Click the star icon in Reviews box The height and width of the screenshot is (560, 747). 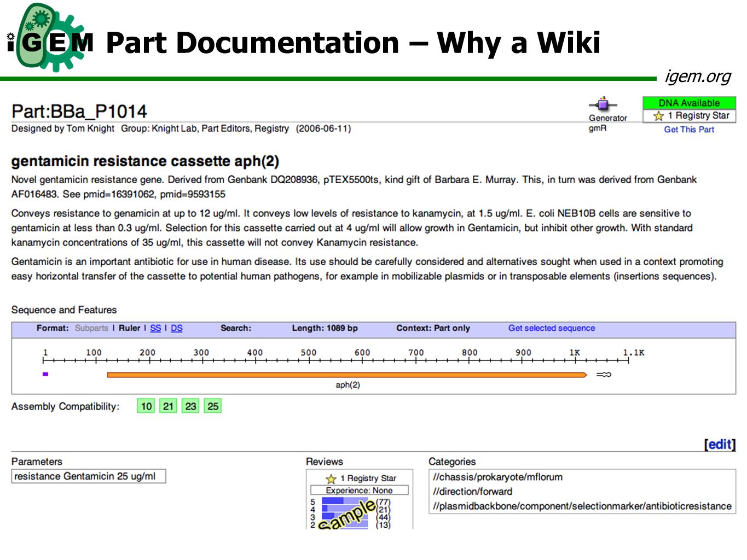coord(331,479)
